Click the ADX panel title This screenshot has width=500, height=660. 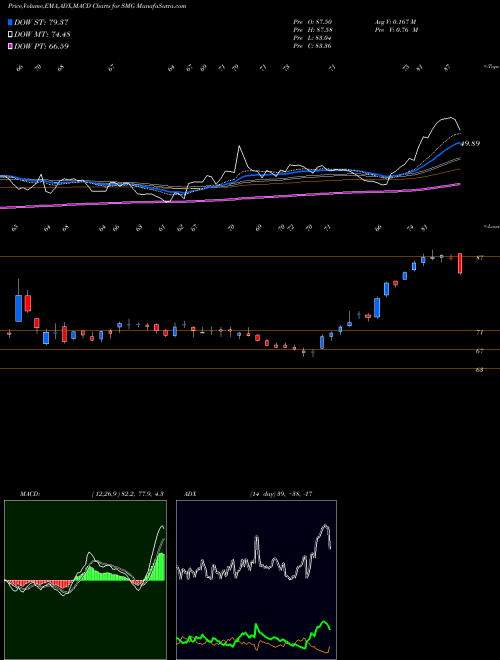[x=191, y=494]
